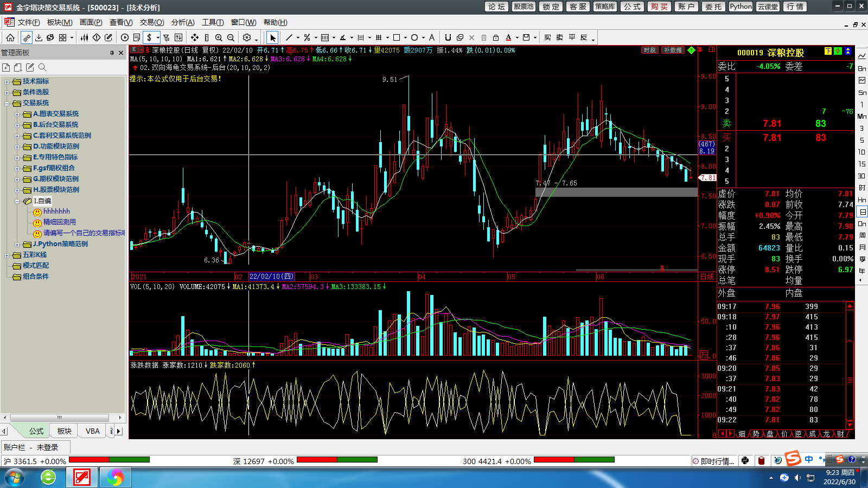Open the four-square layout grid icon
The height and width of the screenshot is (488, 868).
click(x=62, y=37)
